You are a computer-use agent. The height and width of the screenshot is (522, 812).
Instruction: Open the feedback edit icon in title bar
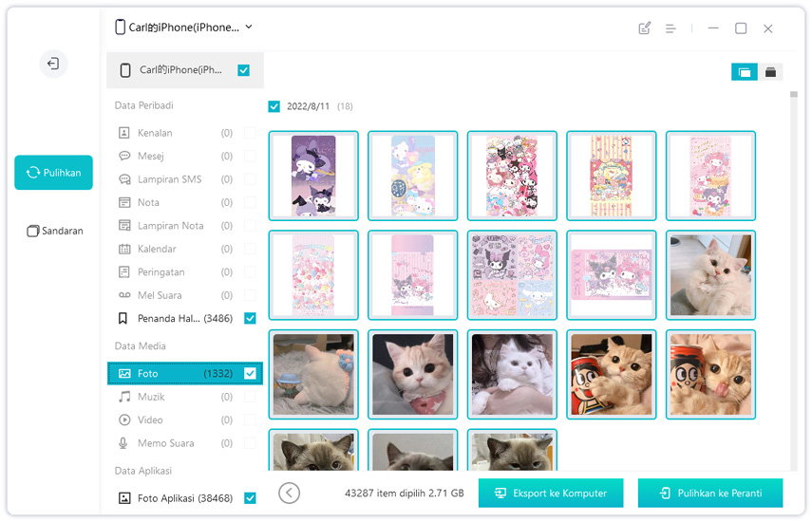[x=645, y=28]
